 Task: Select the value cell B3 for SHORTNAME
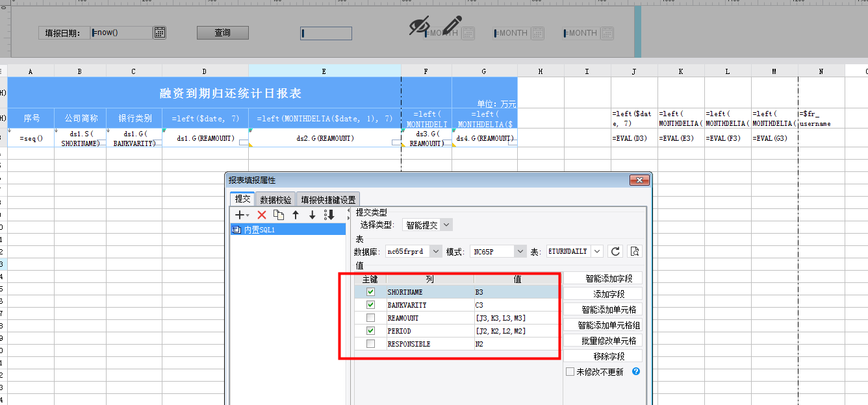(x=516, y=292)
